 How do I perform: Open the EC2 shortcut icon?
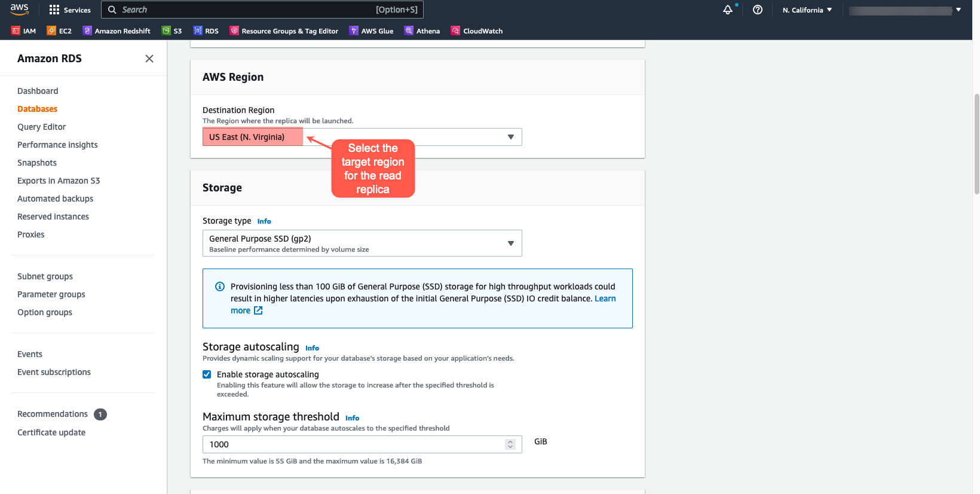tap(51, 31)
